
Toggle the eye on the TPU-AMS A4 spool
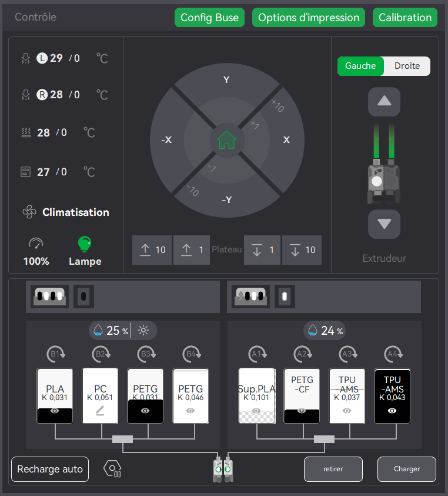click(x=392, y=411)
